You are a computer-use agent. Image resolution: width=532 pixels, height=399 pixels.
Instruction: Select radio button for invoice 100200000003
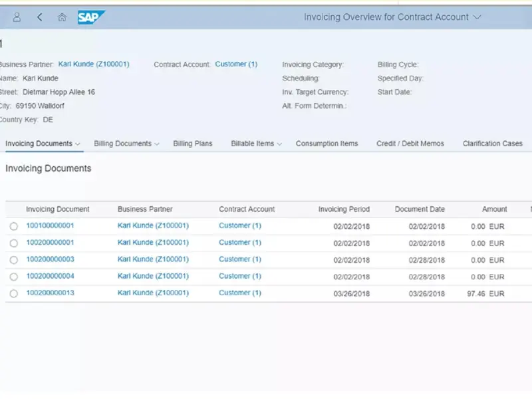[x=14, y=260]
